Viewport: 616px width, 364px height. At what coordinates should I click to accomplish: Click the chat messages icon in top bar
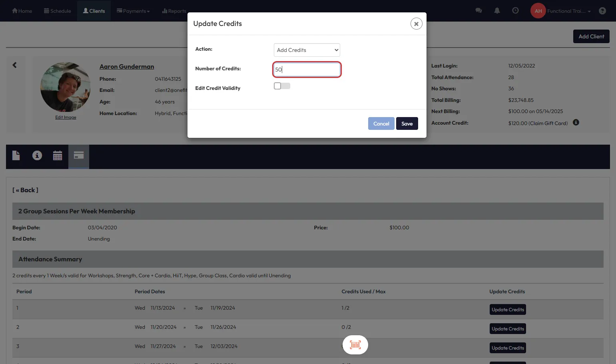(478, 11)
